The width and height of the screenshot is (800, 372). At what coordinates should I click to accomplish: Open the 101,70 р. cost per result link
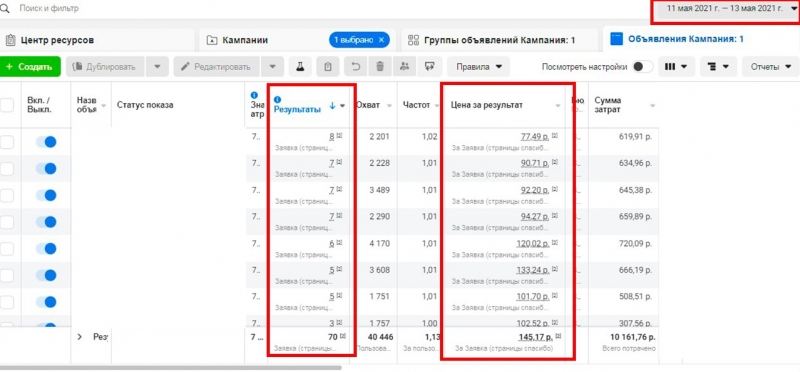click(x=533, y=296)
